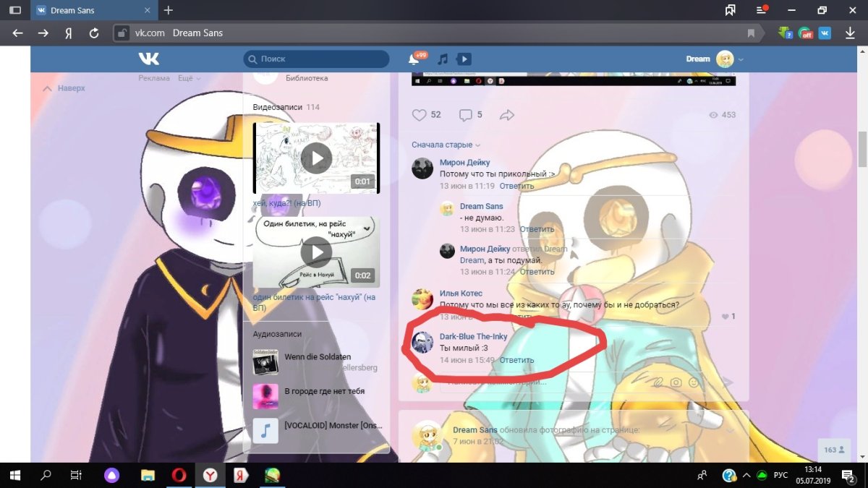Like the post with heart icon
868x488 pixels.
pyautogui.click(x=420, y=115)
